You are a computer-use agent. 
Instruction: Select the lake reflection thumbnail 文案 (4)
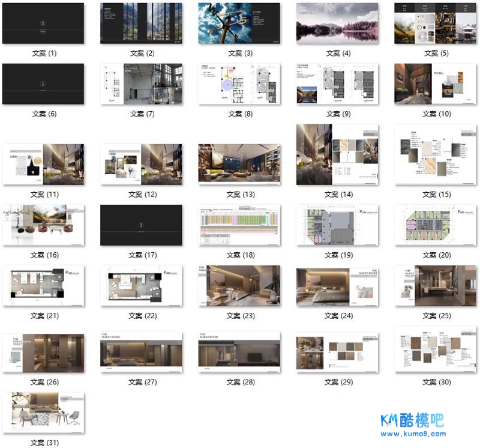(x=338, y=23)
